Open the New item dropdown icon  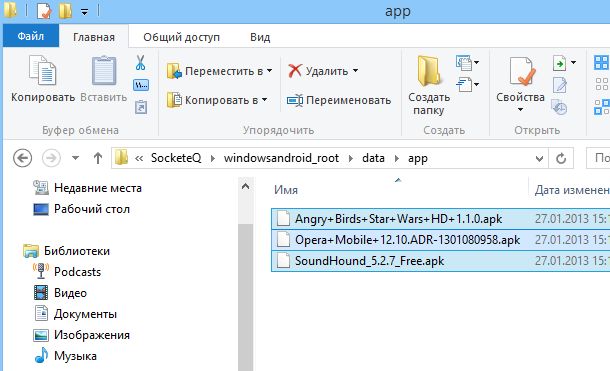[467, 63]
